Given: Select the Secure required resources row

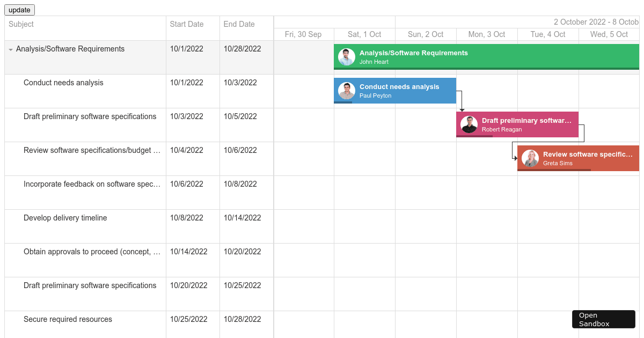Looking at the screenshot, I should 68,319.
